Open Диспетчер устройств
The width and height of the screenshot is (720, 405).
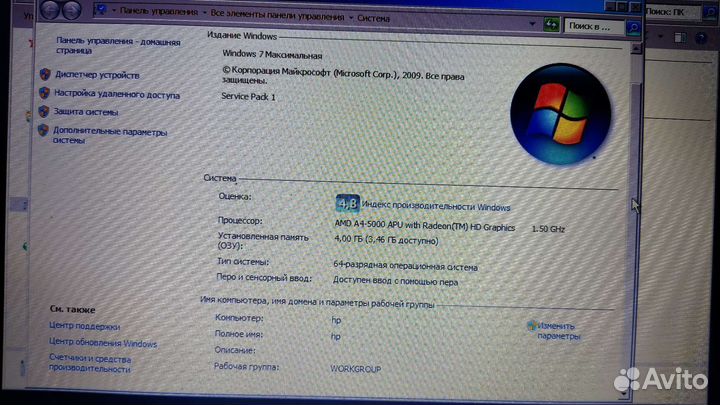97,74
